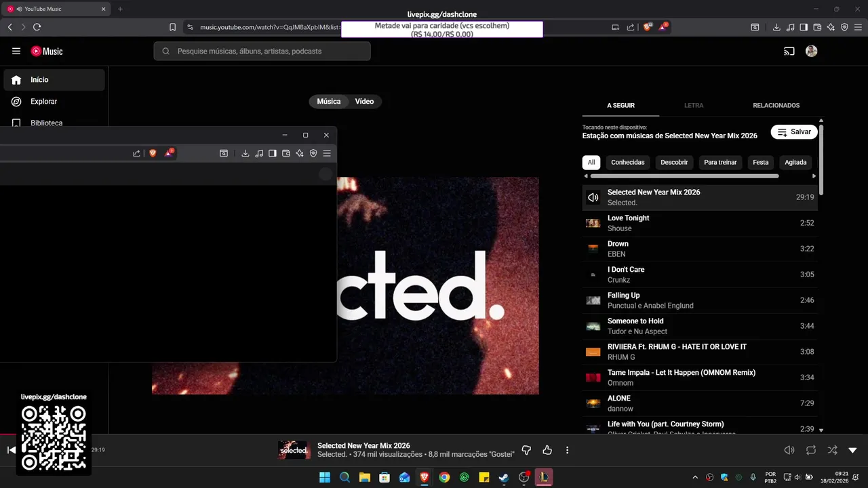Collapse the player page with down arrow
Image resolution: width=868 pixels, height=488 pixels.
[853, 450]
